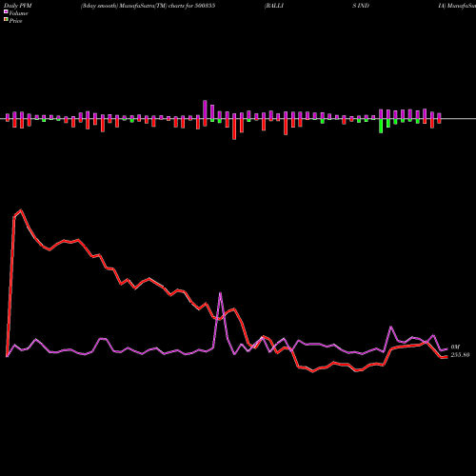This screenshot has height=476, width=476.
Task: Click the 'Daily PVM' title text
Action: pyautogui.click(x=18, y=6)
